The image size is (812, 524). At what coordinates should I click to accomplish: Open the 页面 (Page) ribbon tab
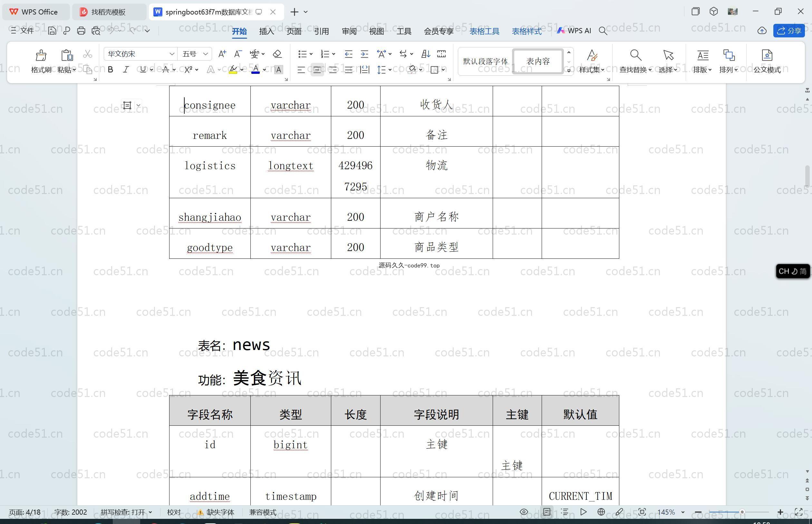tap(294, 31)
